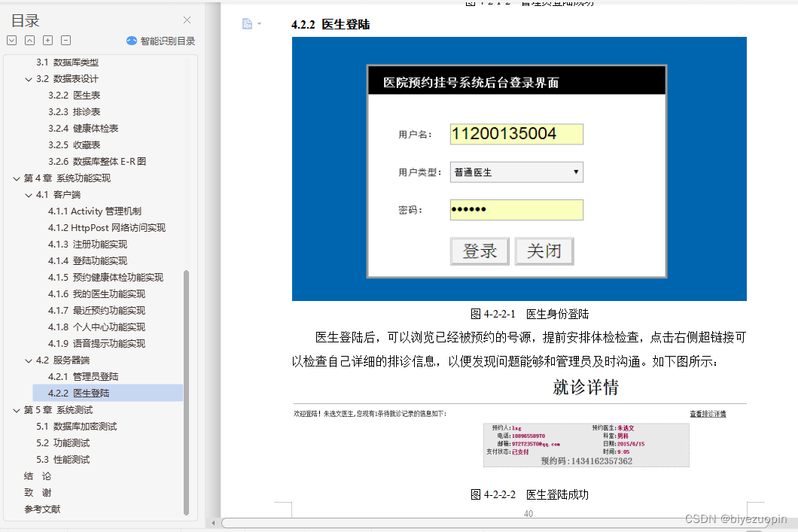Go to 4.1.4 登陆功能实现 entry

87,261
